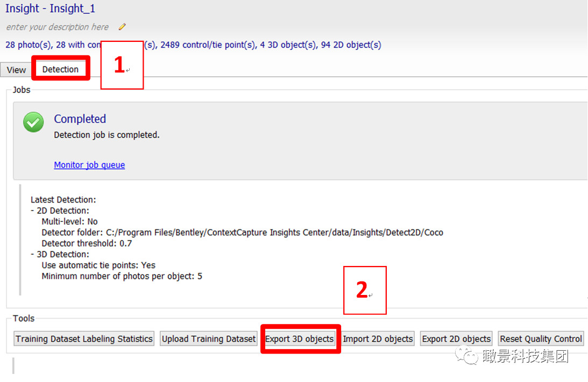Click 'Minimum number of photos per object: 5'
Viewport: 588px width, 382px height.
(x=122, y=276)
